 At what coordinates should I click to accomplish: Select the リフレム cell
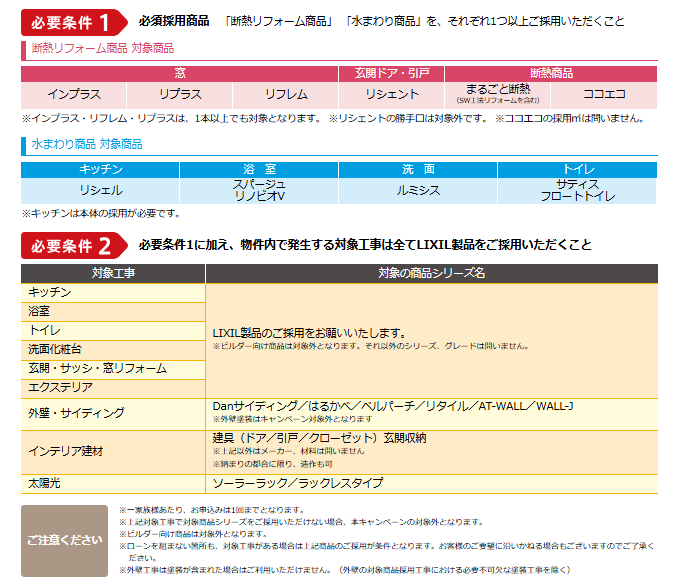[286, 95]
